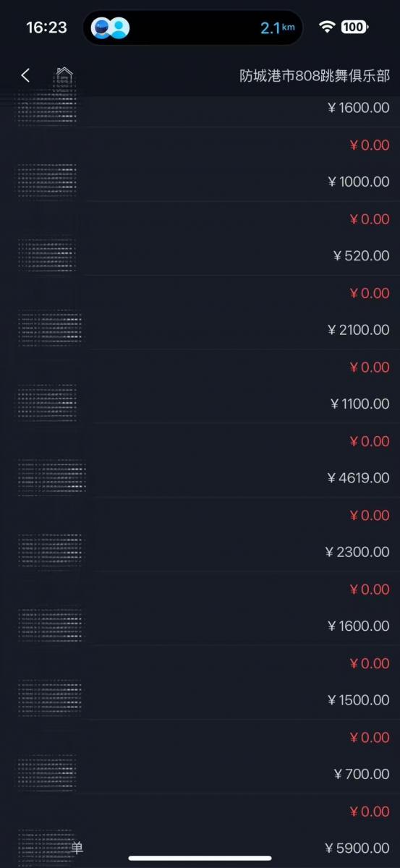The width and height of the screenshot is (400, 868).
Task: Tap the 16:23 clock in status bar
Action: (x=46, y=27)
